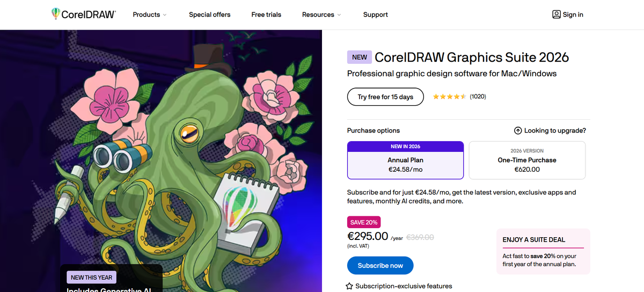
Task: Click the Sign in user icon
Action: click(x=557, y=14)
